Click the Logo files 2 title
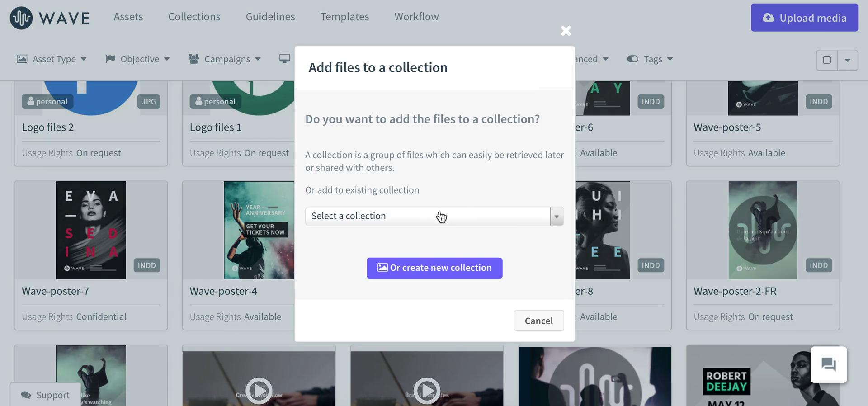The width and height of the screenshot is (868, 406). coord(47,127)
